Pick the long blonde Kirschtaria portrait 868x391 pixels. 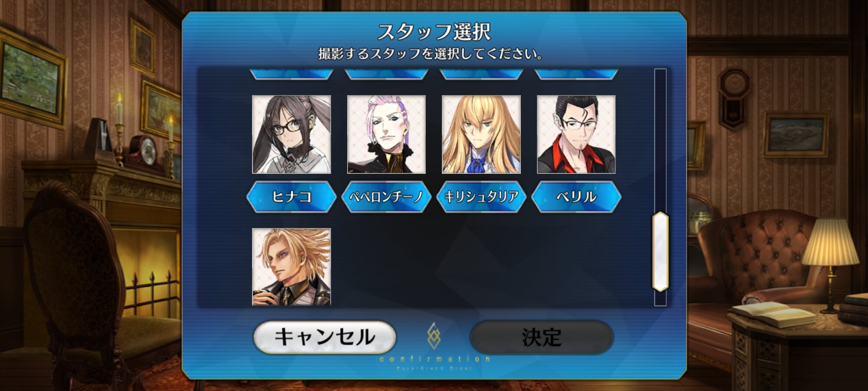coord(481,135)
